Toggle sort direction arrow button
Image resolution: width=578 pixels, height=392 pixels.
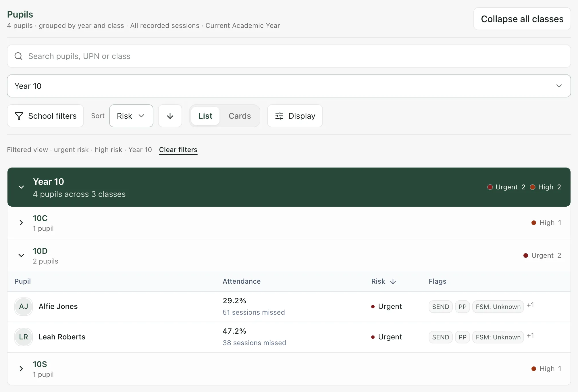coord(170,116)
